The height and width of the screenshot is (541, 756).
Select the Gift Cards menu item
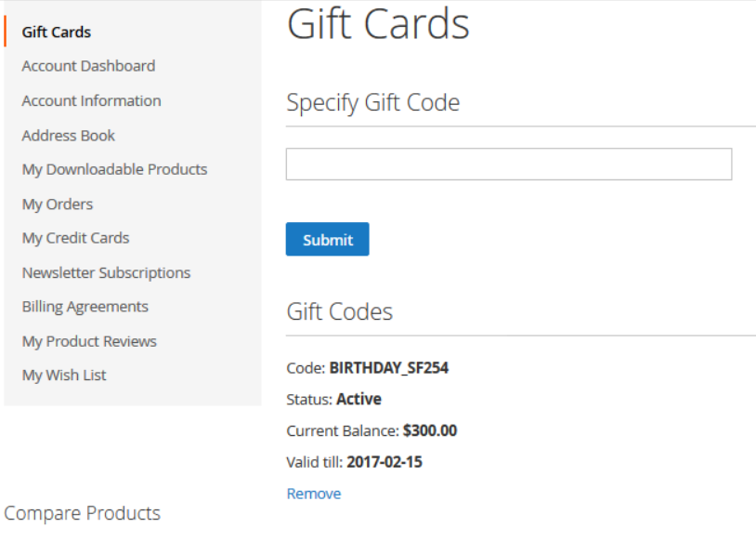point(56,32)
